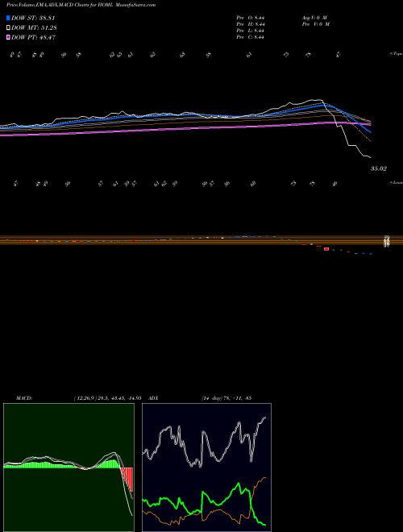Open the ADX indicator chart

[x=206, y=468]
